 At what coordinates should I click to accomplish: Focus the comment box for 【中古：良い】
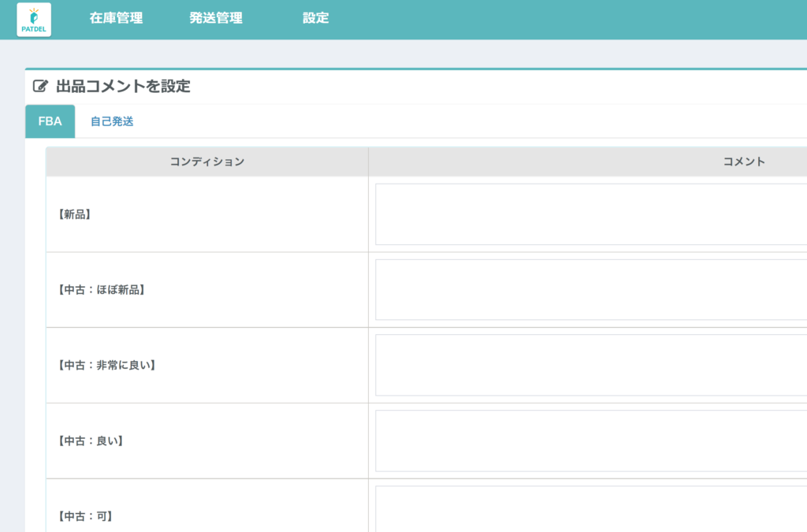(591, 441)
